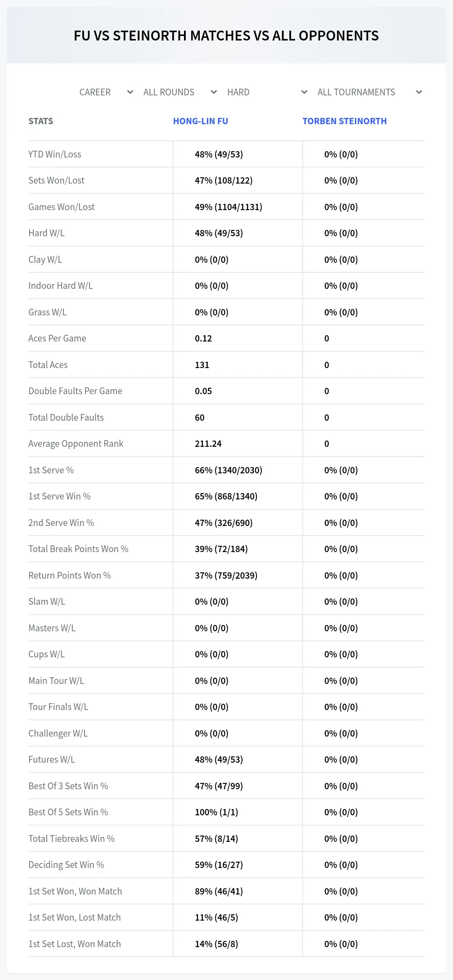
Task: Click the chevron arrow beside ALL ROUNDS
Action: (x=214, y=92)
